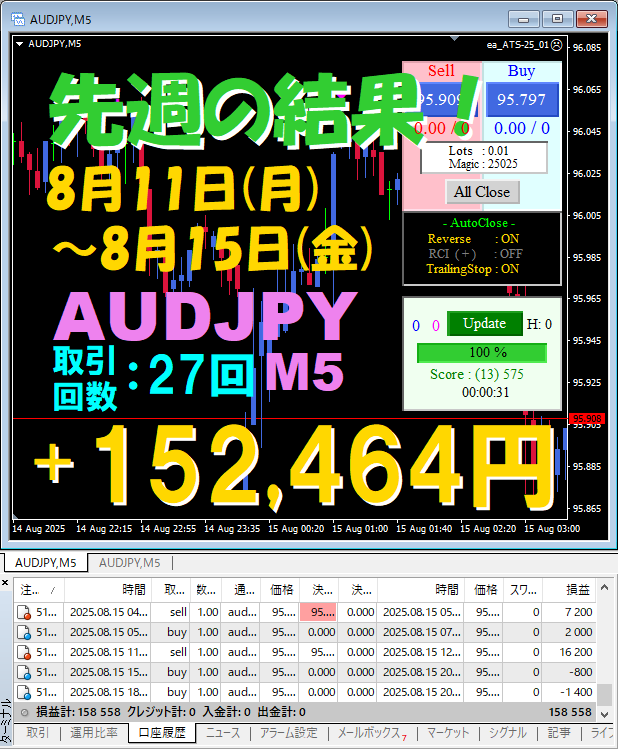This screenshot has width=618, height=749.
Task: Close the AUDJPY,M5 chart window
Action: [x=591, y=19]
